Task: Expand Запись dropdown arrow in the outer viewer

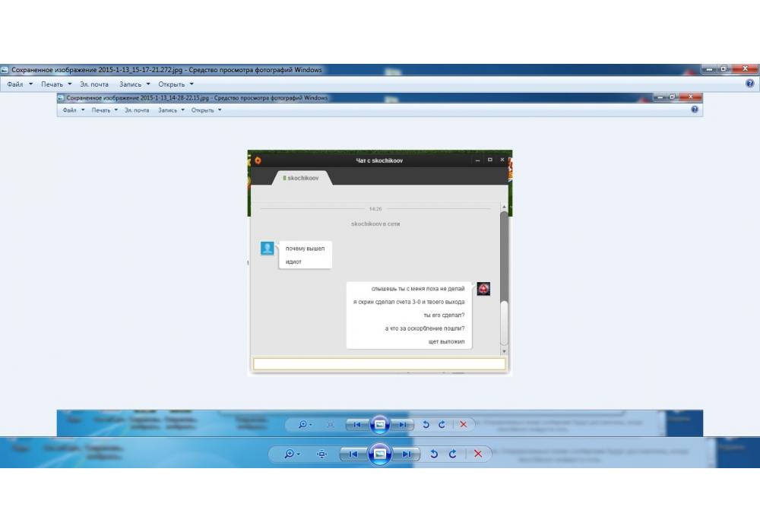Action: click(148, 84)
